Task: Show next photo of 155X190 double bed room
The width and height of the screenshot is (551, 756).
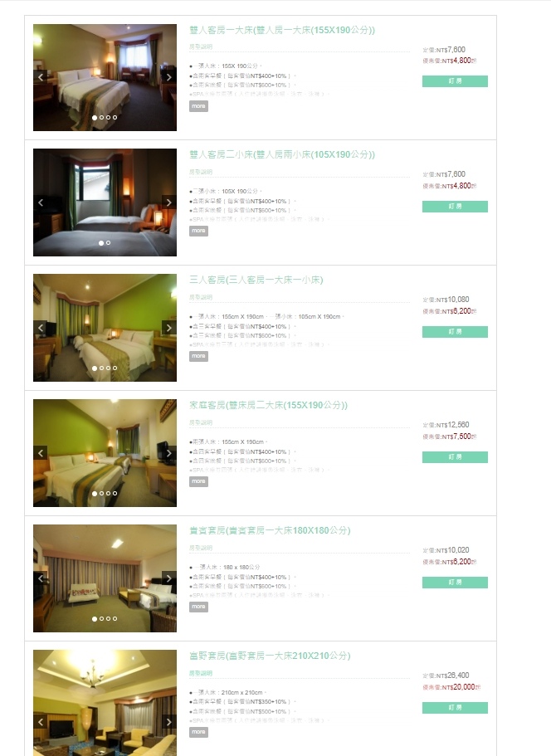Action: click(x=168, y=77)
